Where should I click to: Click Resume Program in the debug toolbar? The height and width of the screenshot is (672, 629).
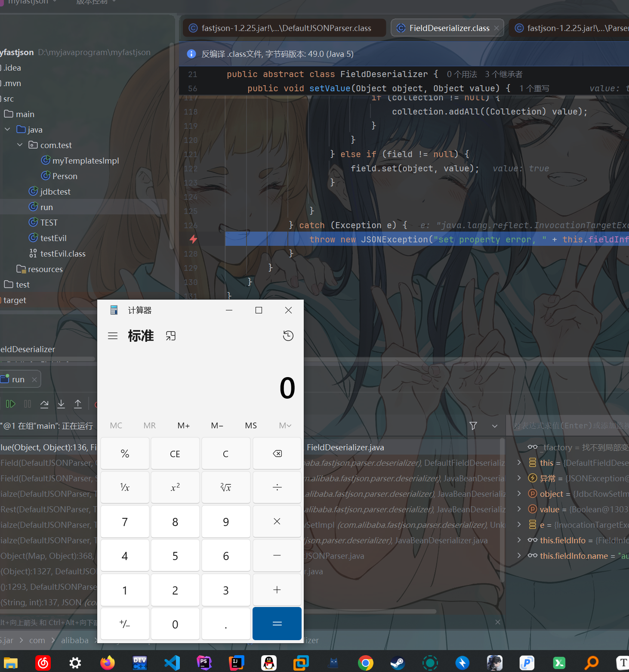click(x=11, y=404)
